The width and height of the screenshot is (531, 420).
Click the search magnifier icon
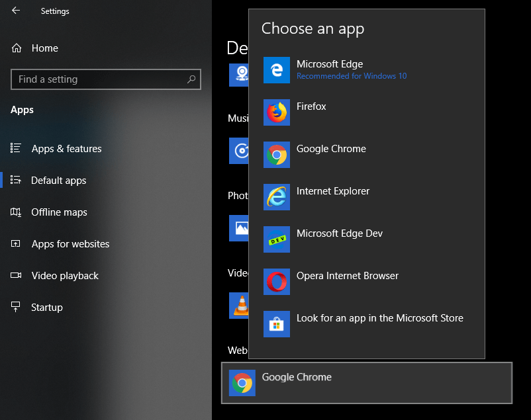click(x=191, y=79)
